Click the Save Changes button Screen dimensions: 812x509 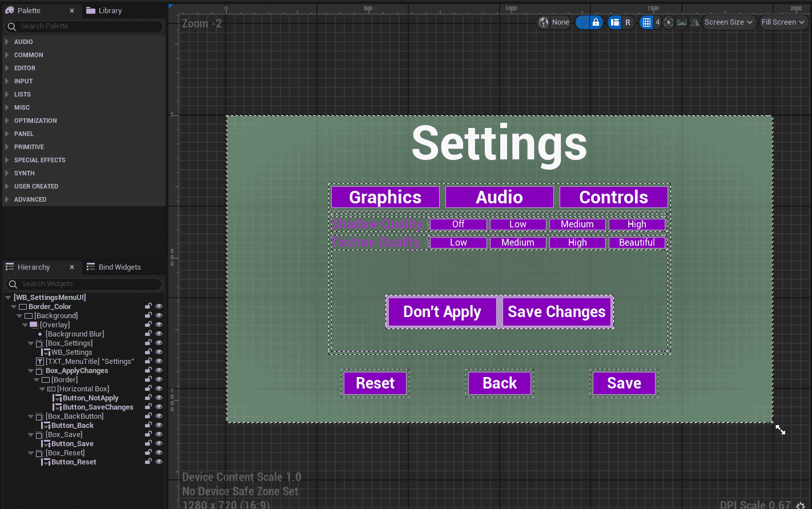[x=557, y=312]
